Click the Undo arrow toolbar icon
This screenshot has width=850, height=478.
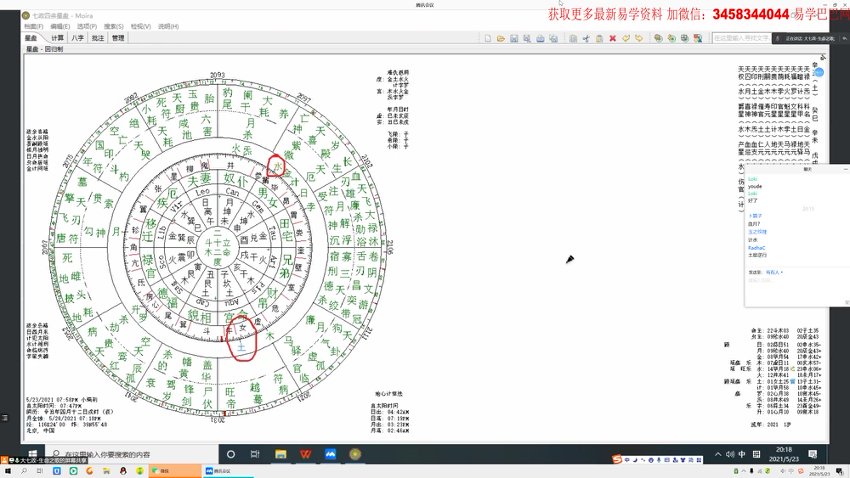coord(626,38)
